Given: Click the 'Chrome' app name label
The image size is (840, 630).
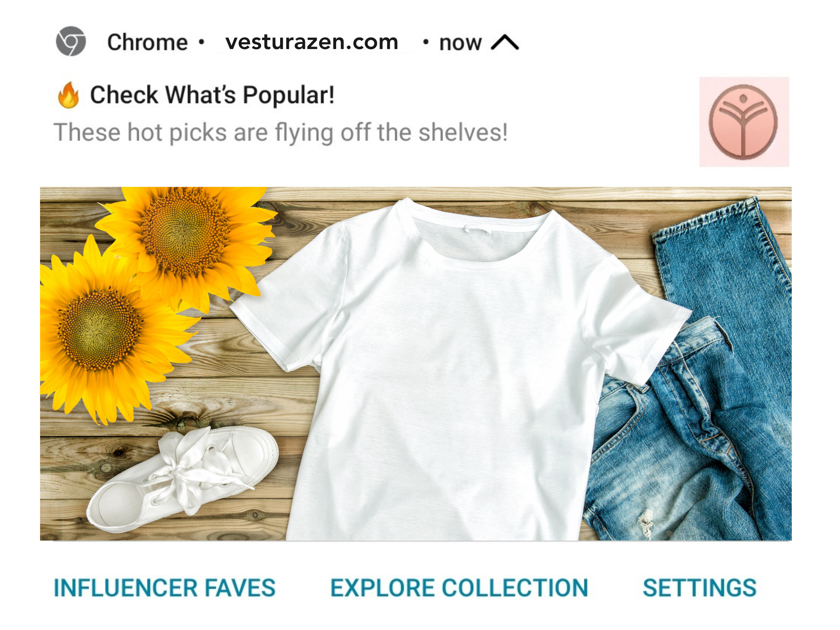Looking at the screenshot, I should (x=147, y=42).
